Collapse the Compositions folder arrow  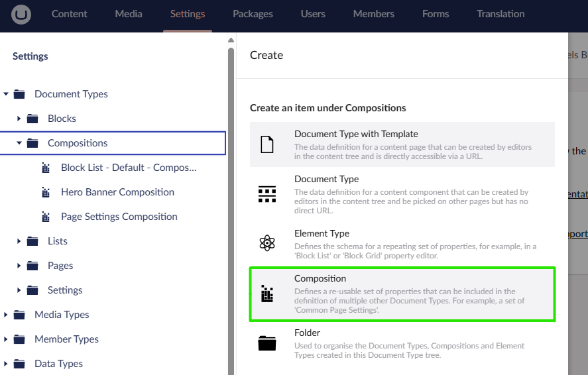point(19,142)
